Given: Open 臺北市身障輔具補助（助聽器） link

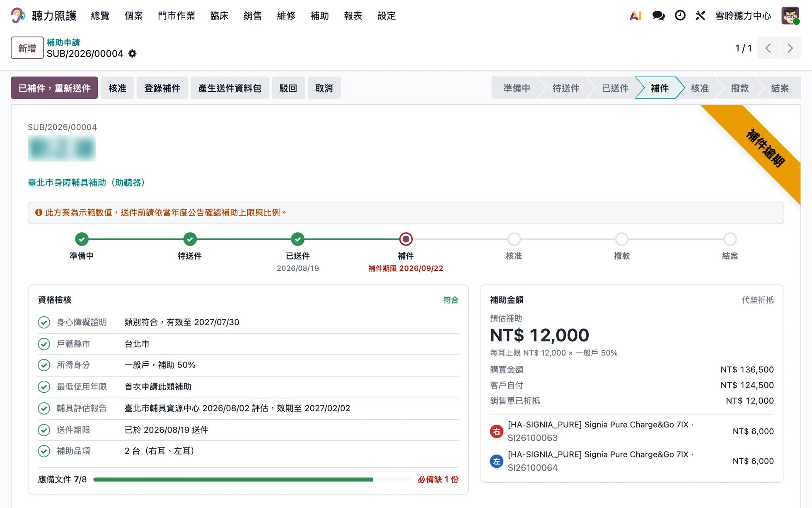Looking at the screenshot, I should click(x=86, y=182).
